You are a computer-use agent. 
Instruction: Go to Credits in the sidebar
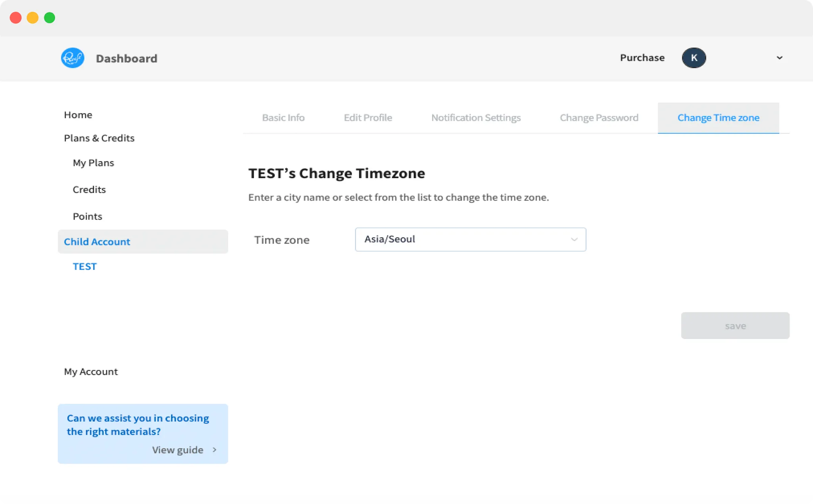89,190
